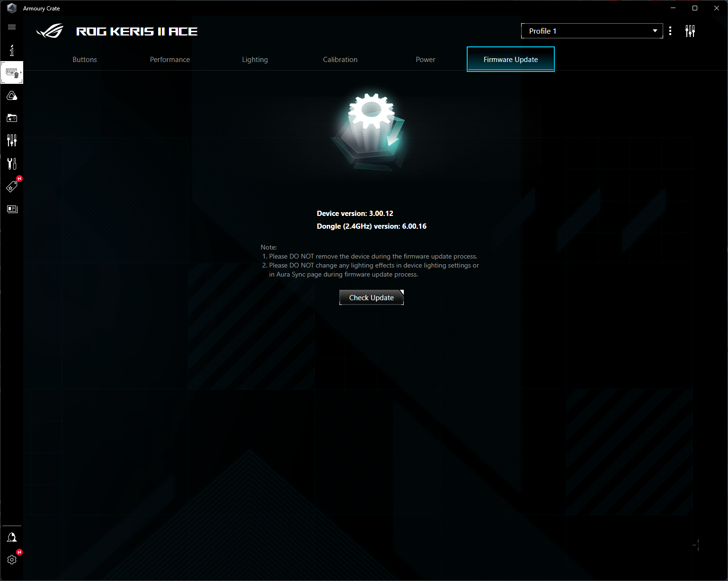Select the Device keyboard-mouse icon in sidebar
This screenshot has height=581, width=728.
coord(12,72)
